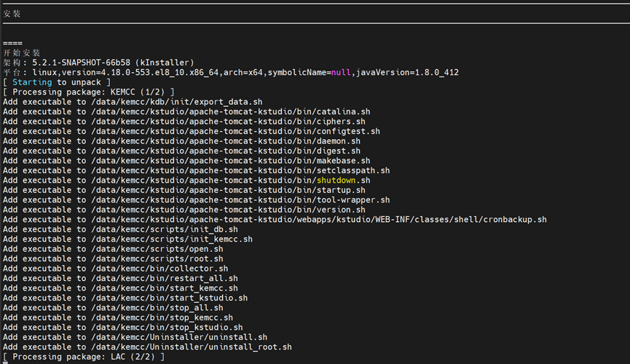
Task: Click the cyan Starting word
Action: pos(32,82)
